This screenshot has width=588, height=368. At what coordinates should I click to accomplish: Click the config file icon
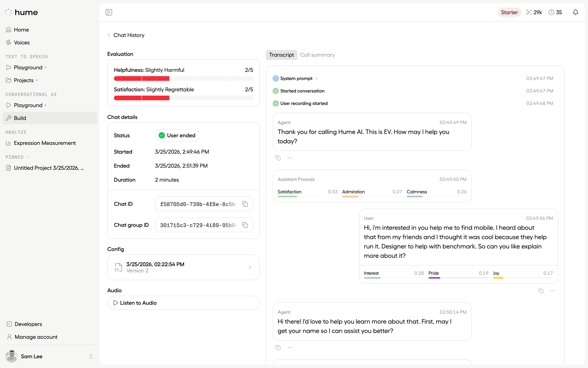tap(119, 267)
